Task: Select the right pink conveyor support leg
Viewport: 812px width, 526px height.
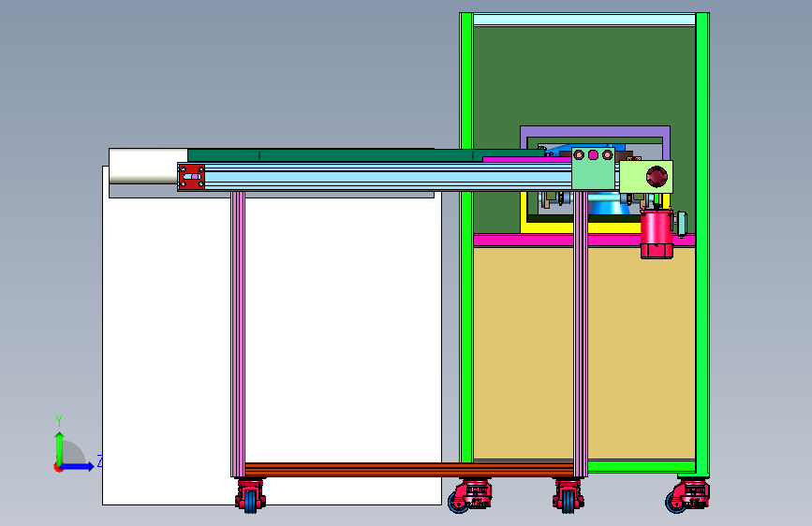Action: [x=581, y=334]
